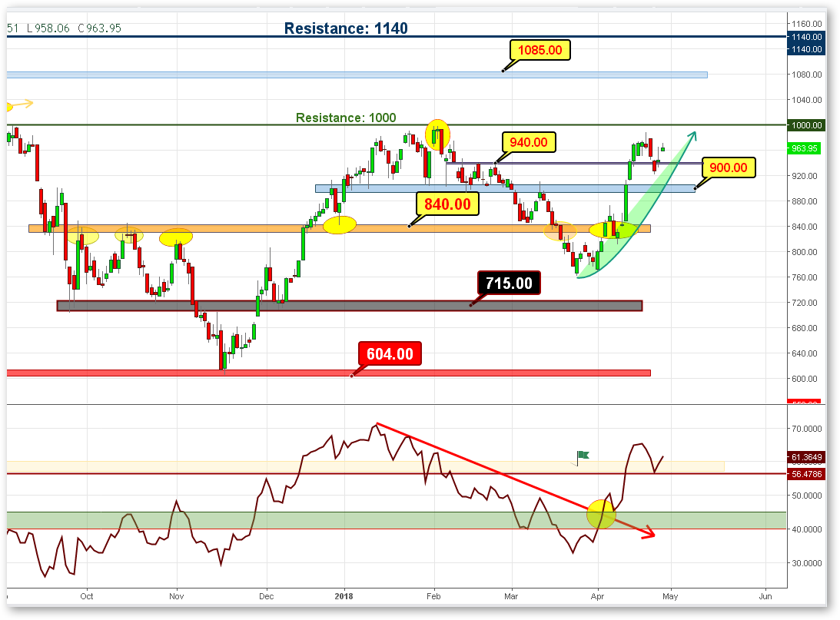Click the 880.00 price axis label
840x620 pixels.
805,201
